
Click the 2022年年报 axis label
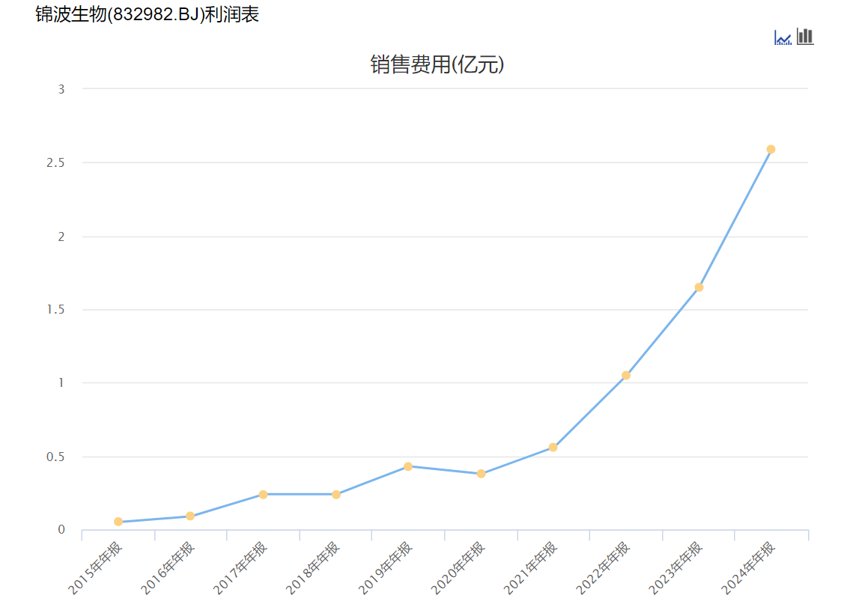point(602,569)
